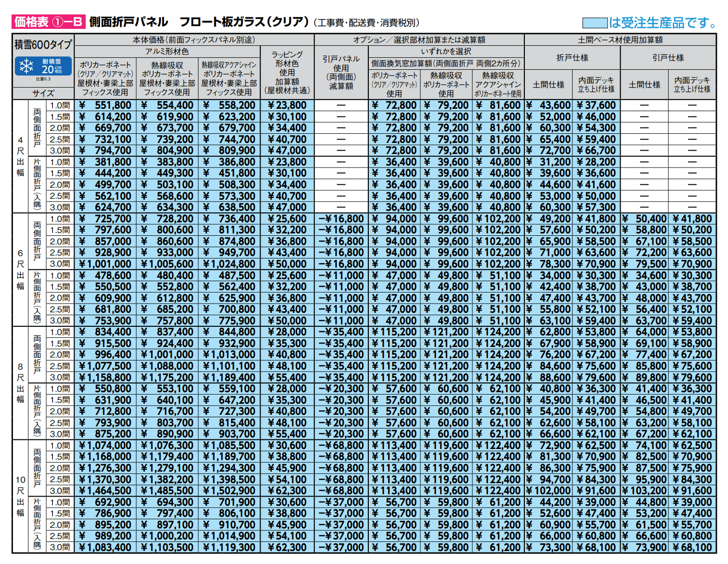The image size is (728, 564).
Task: Select the 4尺出幅 row group label
Action: [x=20, y=156]
